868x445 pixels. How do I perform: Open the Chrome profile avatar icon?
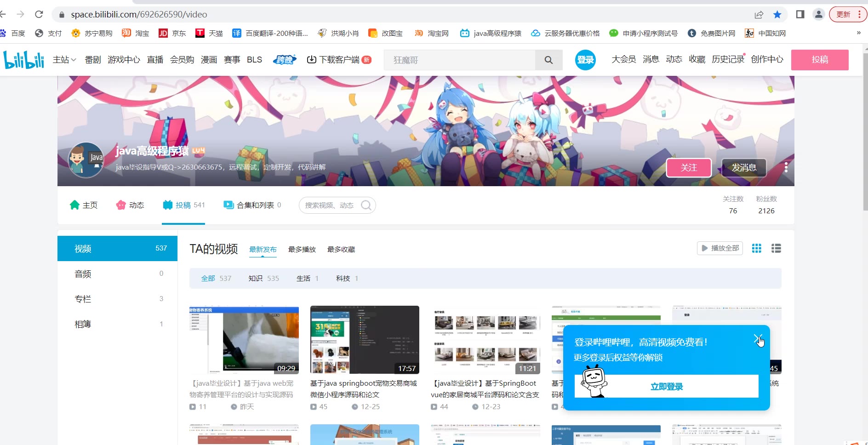[x=819, y=14]
